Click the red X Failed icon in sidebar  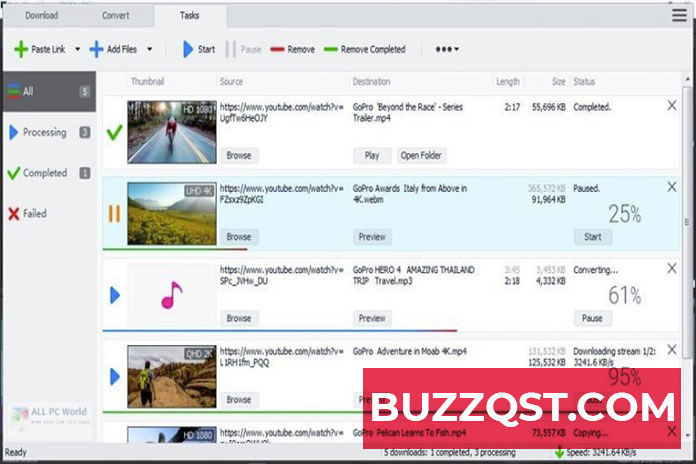click(14, 214)
